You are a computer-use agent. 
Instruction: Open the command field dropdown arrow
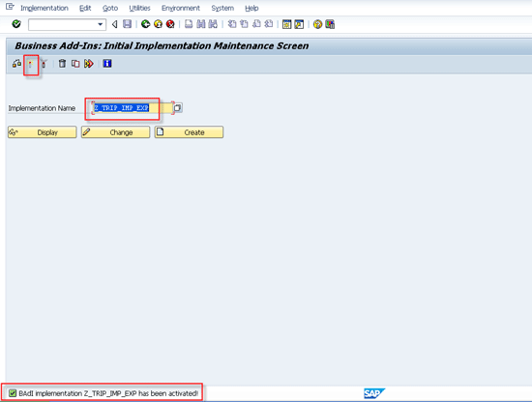click(100, 24)
